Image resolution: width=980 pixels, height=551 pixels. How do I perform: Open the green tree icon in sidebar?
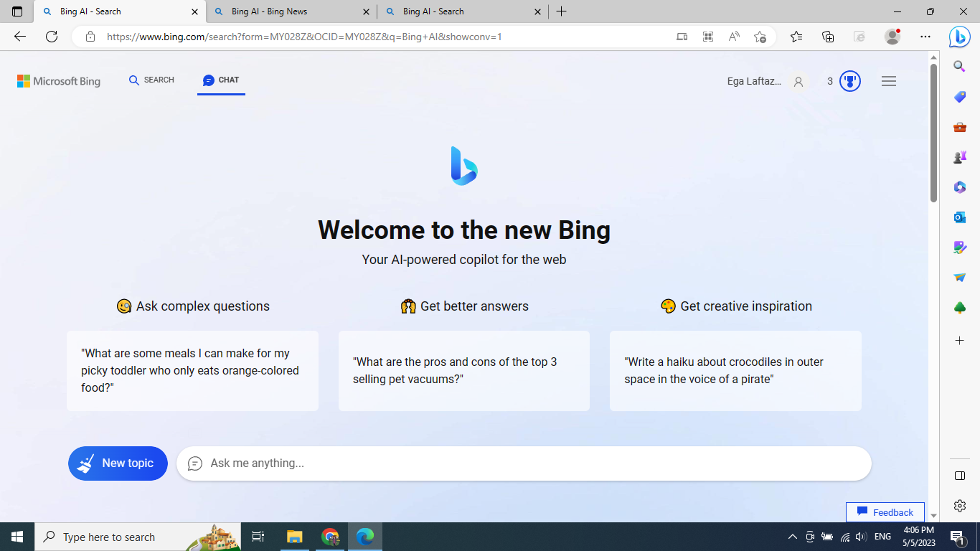(959, 308)
